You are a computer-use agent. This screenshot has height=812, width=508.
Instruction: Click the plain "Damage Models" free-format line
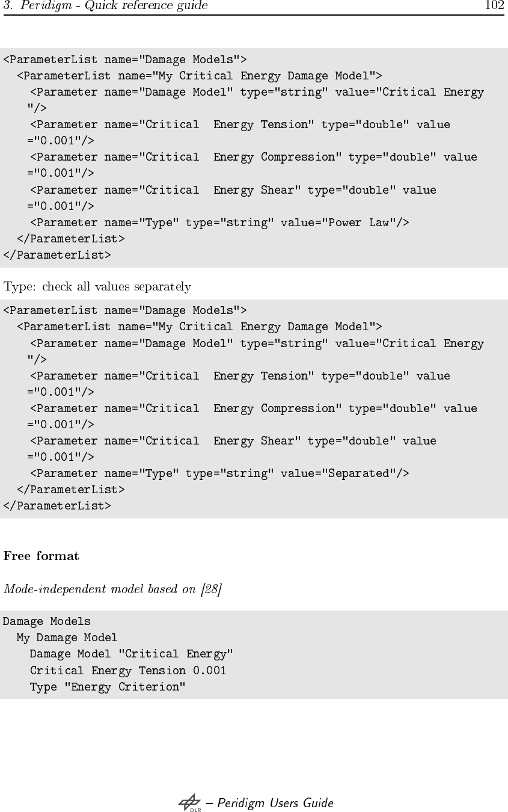(x=47, y=621)
